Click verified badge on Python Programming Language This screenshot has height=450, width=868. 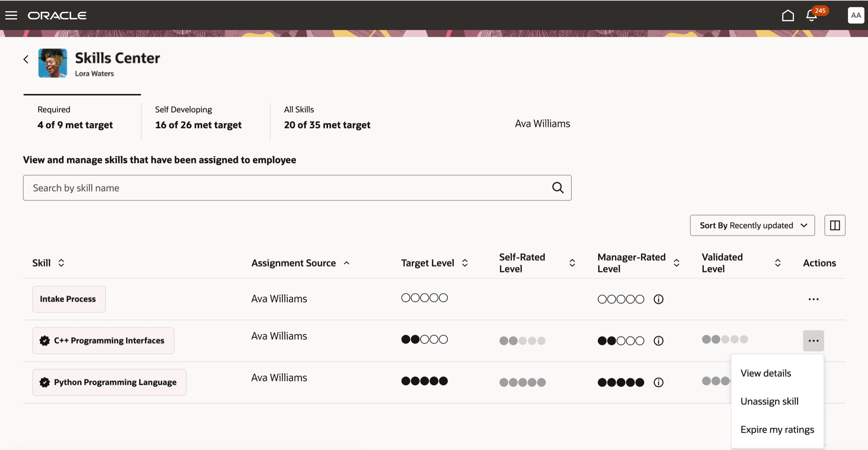45,382
